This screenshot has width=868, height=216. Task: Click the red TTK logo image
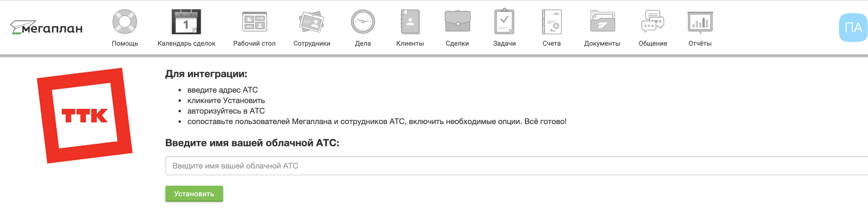[x=85, y=116]
